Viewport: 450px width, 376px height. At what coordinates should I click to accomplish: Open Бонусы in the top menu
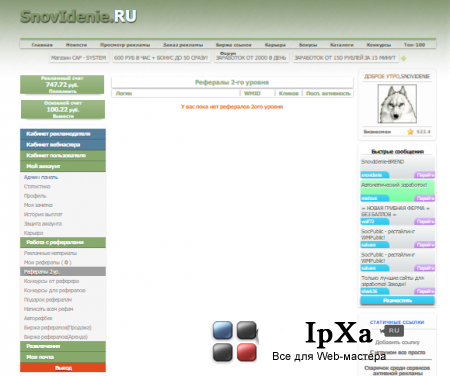tap(308, 45)
